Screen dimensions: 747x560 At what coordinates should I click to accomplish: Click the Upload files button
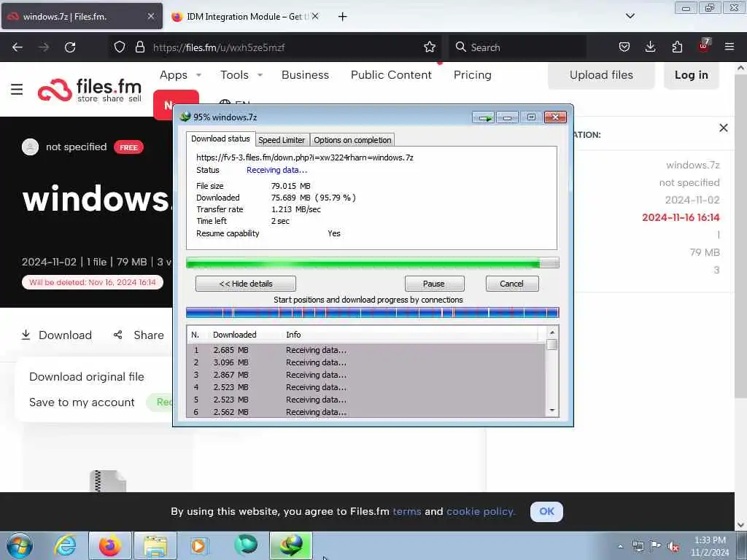[x=601, y=75]
